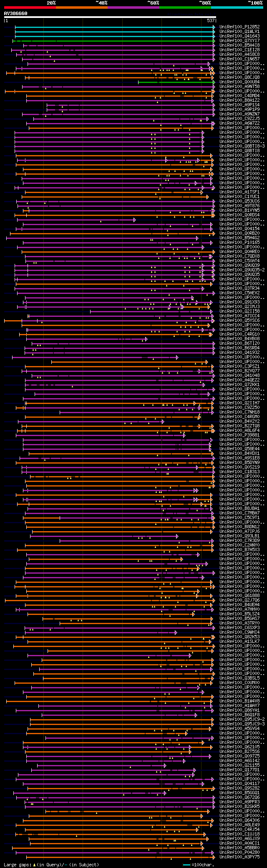The height and width of the screenshot is (868, 267).
Task: Select the UniRef100_A1TSF1 label
Action: (239, 192)
